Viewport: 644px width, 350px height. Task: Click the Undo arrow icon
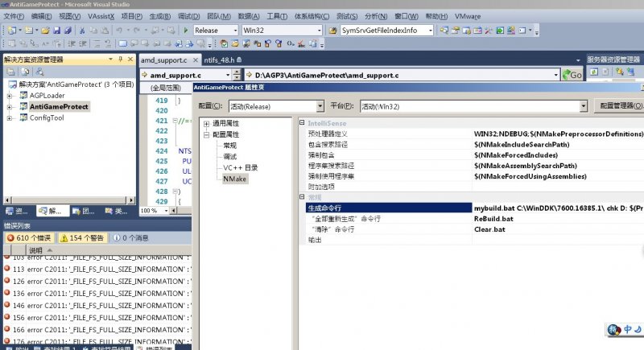click(x=119, y=31)
